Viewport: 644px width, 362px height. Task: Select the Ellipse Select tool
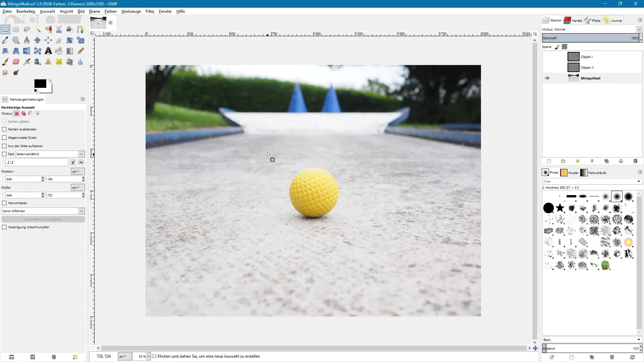coord(16,29)
